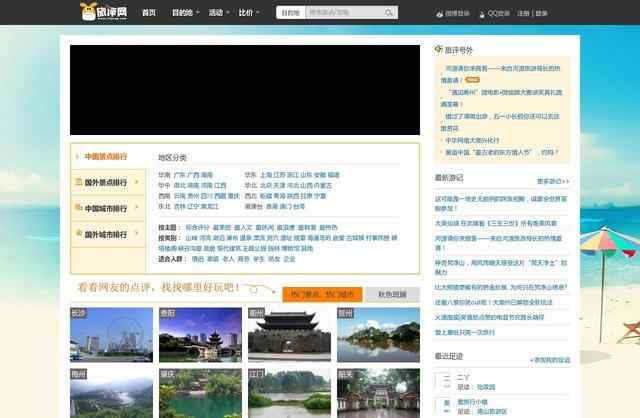Click the 登录 link

[x=541, y=13]
